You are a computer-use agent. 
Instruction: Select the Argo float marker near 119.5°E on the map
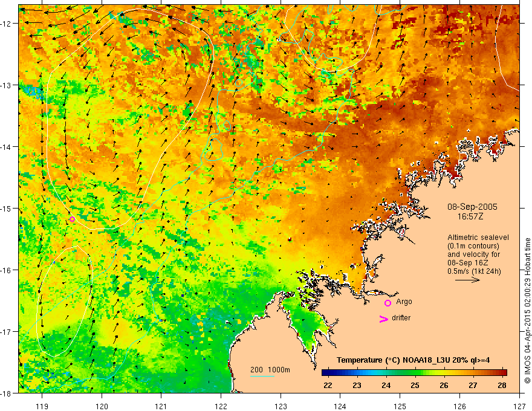pos(72,219)
